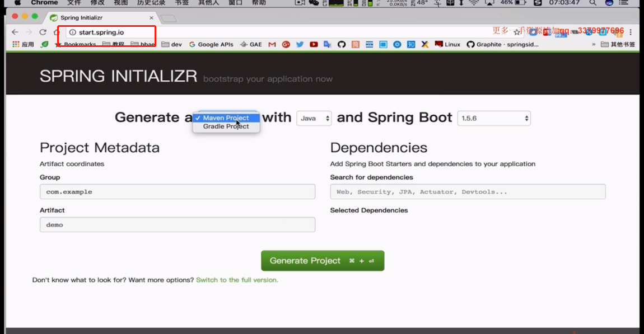Click the Wi-Fi menu bar icon
644x334 pixels.
474,2
